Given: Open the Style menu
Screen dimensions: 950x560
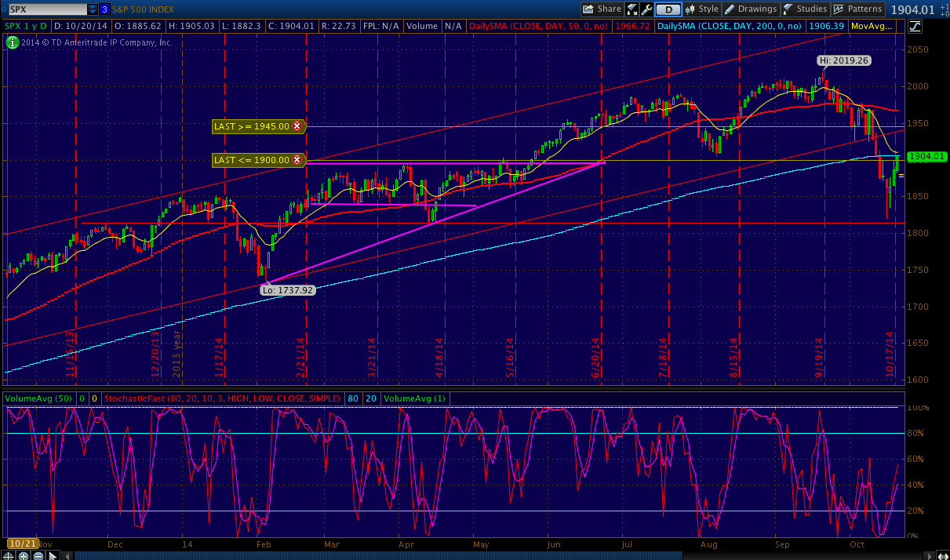Looking at the screenshot, I should [x=701, y=9].
